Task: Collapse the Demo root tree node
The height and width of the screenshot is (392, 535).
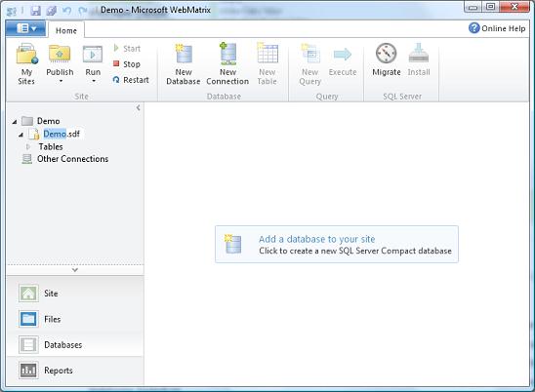Action: [15, 121]
